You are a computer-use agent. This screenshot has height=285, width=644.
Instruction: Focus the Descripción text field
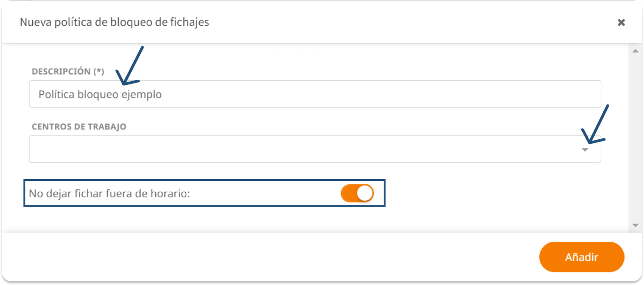click(315, 94)
